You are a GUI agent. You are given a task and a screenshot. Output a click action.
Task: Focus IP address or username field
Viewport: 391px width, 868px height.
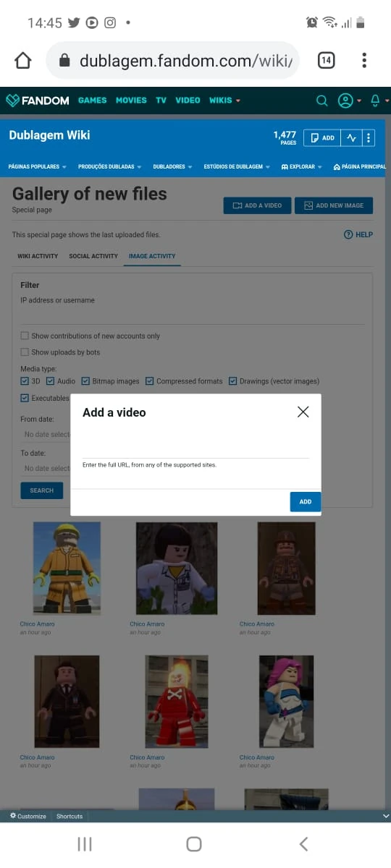[192, 316]
